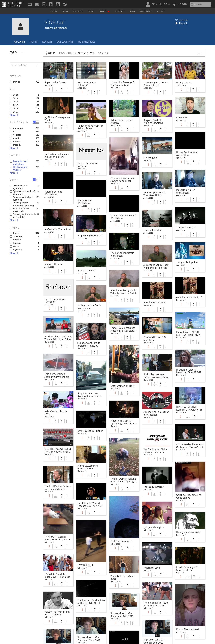This screenshot has height=644, width=215.
Task: Check the youtube topic filter
Action: click(11, 135)
